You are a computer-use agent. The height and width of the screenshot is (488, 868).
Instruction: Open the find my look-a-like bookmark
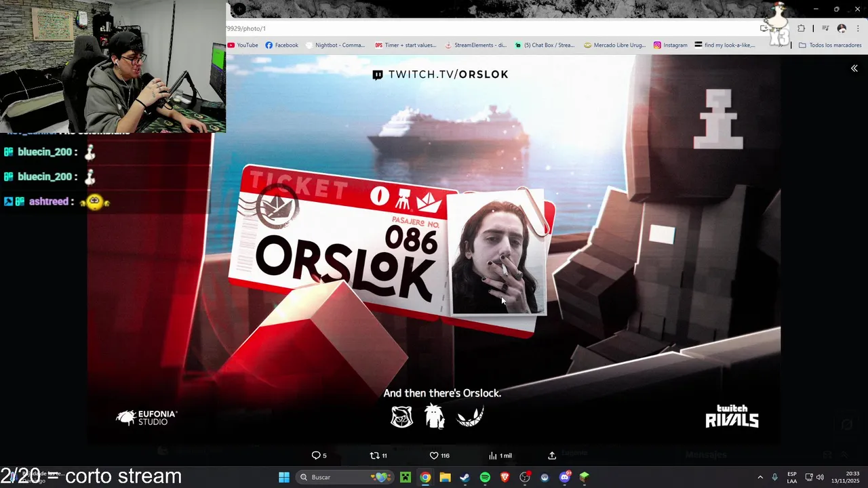click(725, 45)
